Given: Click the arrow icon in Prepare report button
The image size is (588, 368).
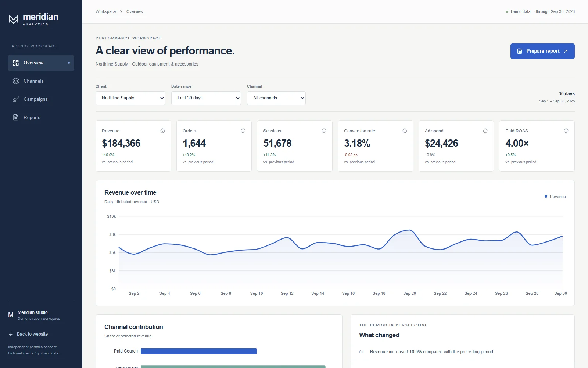Looking at the screenshot, I should 566,51.
